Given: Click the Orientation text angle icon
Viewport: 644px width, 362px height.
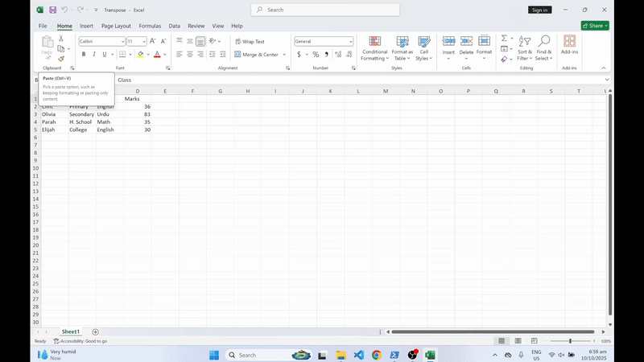Looking at the screenshot, I should [213, 41].
